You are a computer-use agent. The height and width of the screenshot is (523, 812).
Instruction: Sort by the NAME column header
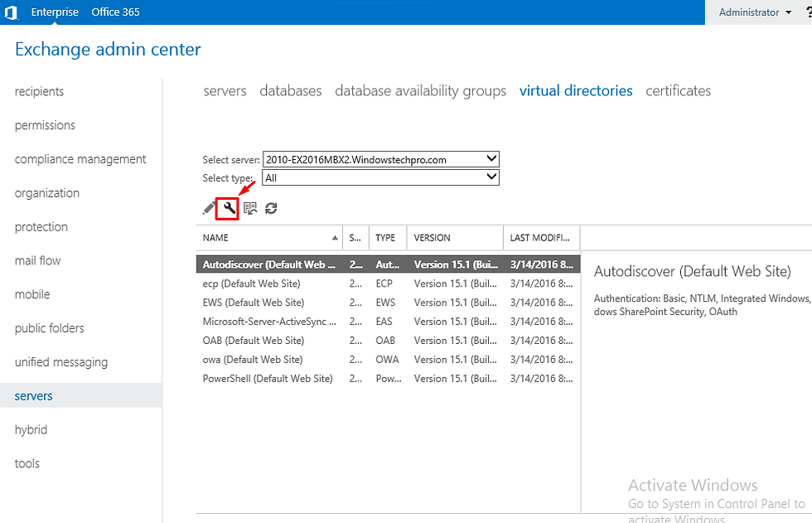[269, 238]
